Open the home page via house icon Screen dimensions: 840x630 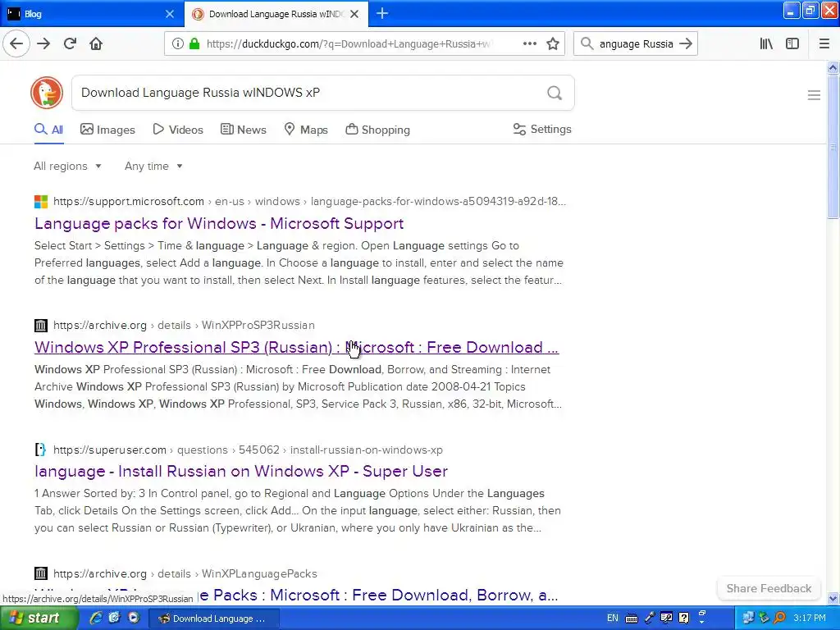click(96, 43)
